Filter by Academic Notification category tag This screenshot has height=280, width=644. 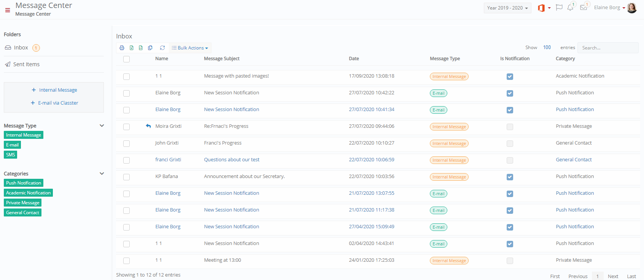click(29, 193)
